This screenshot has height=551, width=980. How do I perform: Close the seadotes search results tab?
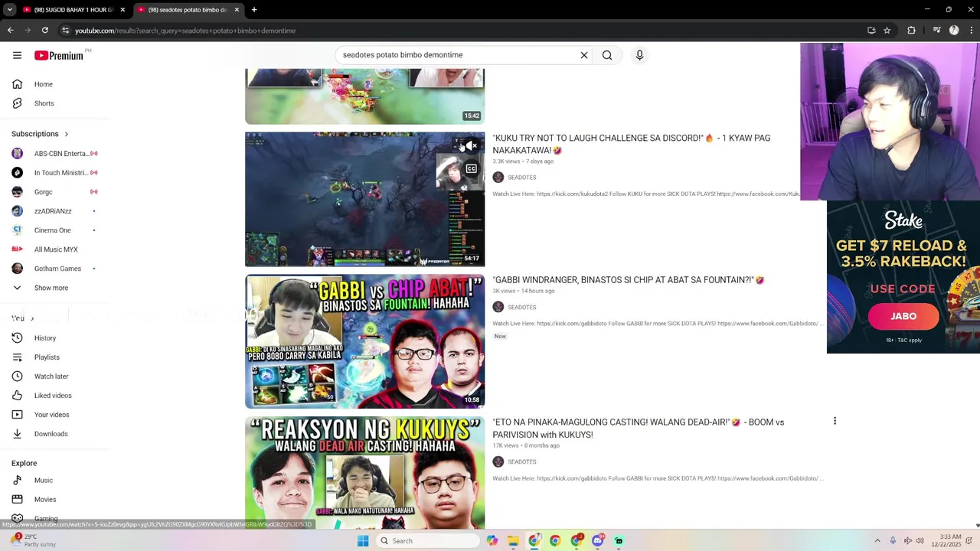(x=237, y=10)
